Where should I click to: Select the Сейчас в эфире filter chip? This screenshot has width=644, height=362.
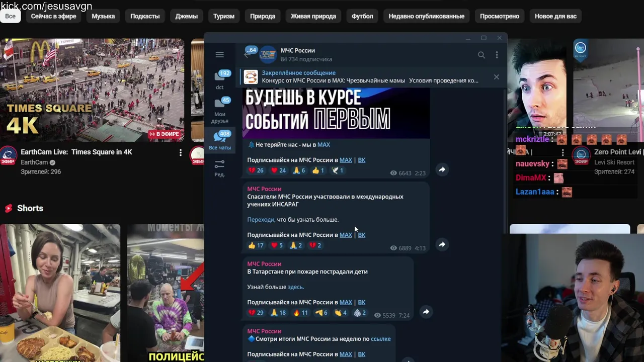tap(53, 16)
